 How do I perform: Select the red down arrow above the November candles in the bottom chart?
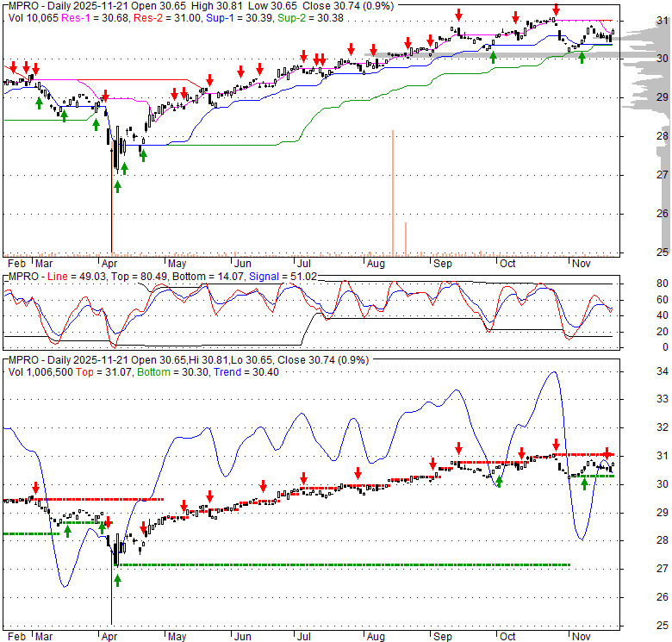pyautogui.click(x=607, y=452)
